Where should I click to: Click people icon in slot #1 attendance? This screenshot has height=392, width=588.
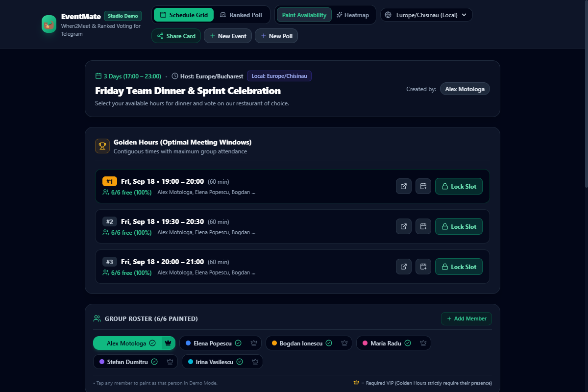coord(105,192)
